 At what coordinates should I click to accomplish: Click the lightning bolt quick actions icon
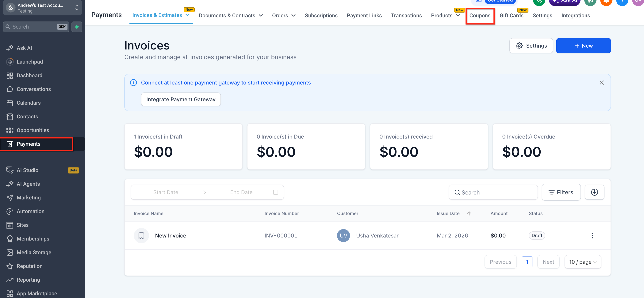[77, 27]
